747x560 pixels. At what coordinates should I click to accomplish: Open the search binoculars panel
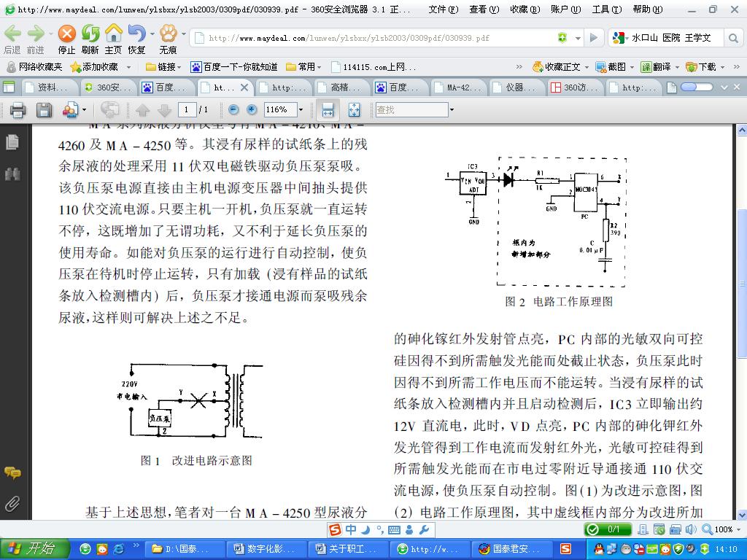coord(12,174)
